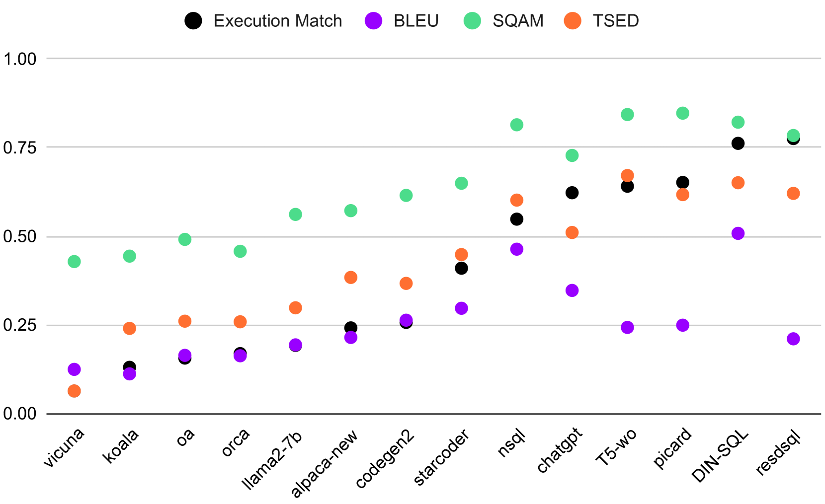Select the orange TSED point for vicuna
Screen dimensions: 825x504
pyautogui.click(x=74, y=391)
